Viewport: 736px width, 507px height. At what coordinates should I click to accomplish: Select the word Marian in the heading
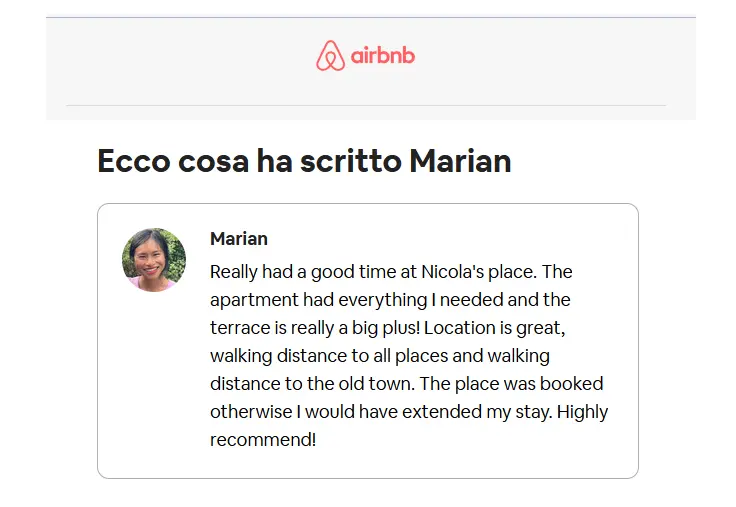coord(460,161)
